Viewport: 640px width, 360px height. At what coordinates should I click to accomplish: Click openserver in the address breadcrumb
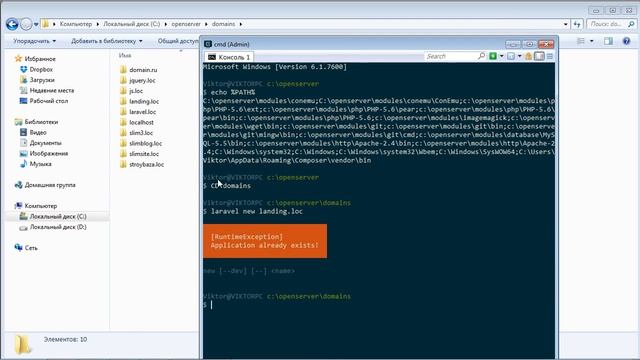(x=186, y=24)
